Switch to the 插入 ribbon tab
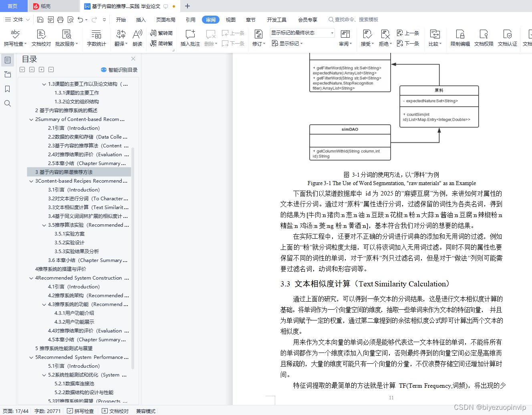 pos(141,20)
